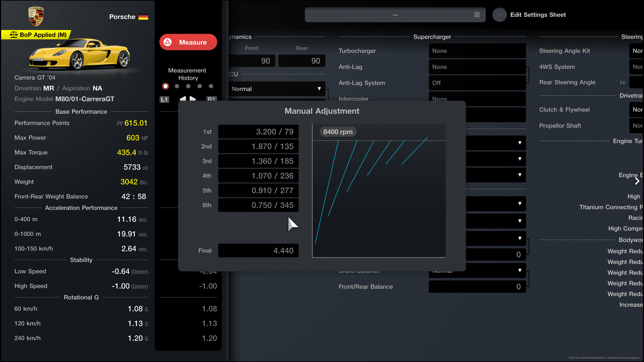This screenshot has height=362, width=644.
Task: Click the Rear Steering Angle label
Action: (567, 82)
